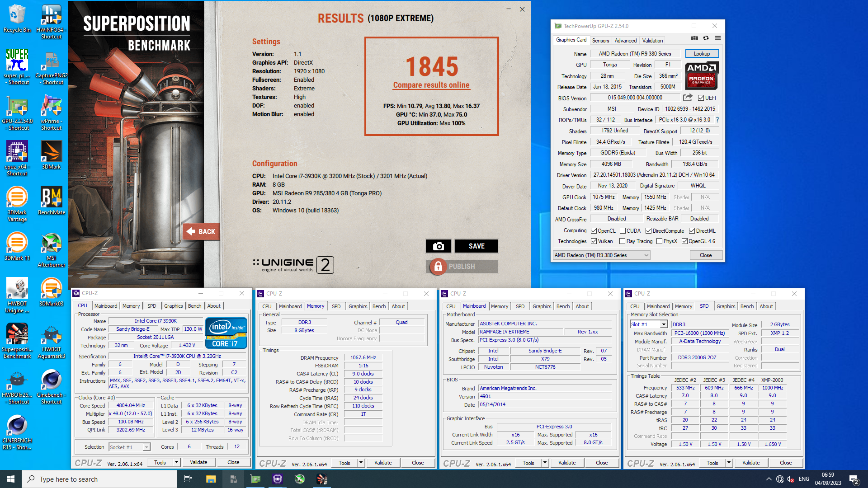Open cpuz_x64 desktop shortcut
Viewport: 868px width, 488px height.
[17, 158]
